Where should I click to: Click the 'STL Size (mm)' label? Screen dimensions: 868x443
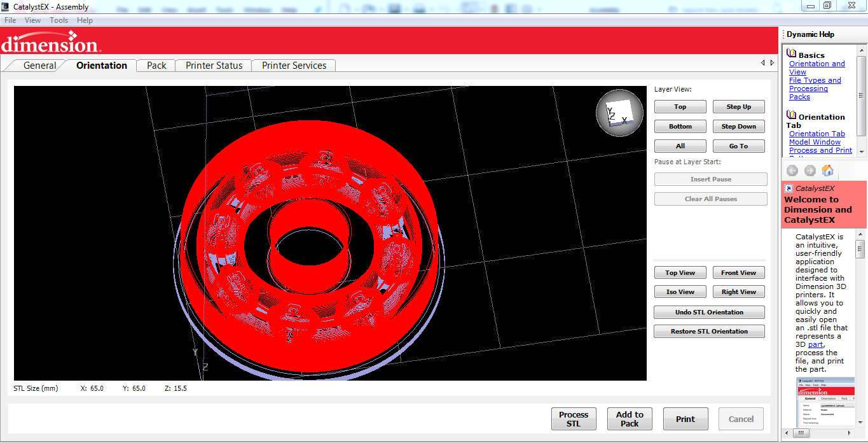pos(36,388)
